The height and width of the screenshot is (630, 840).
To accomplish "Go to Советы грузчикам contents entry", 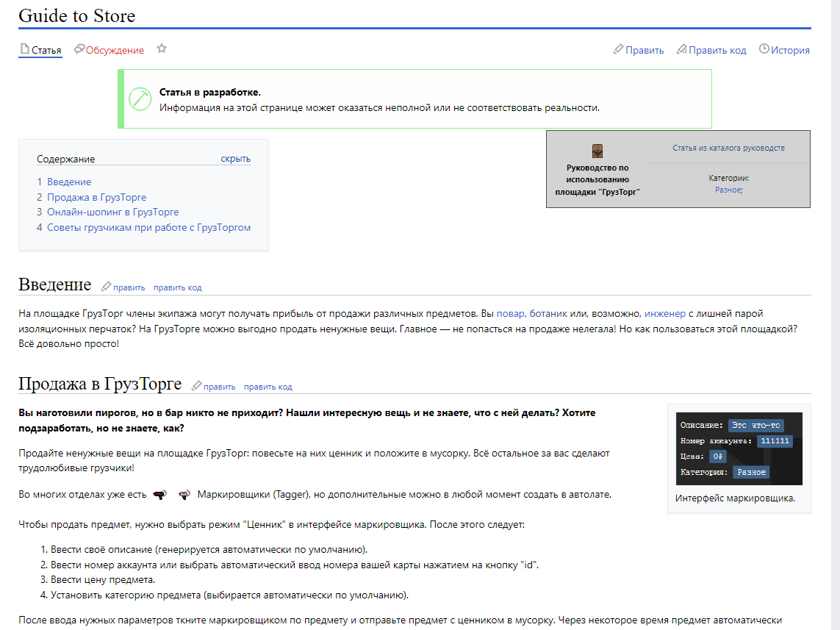I will click(148, 227).
